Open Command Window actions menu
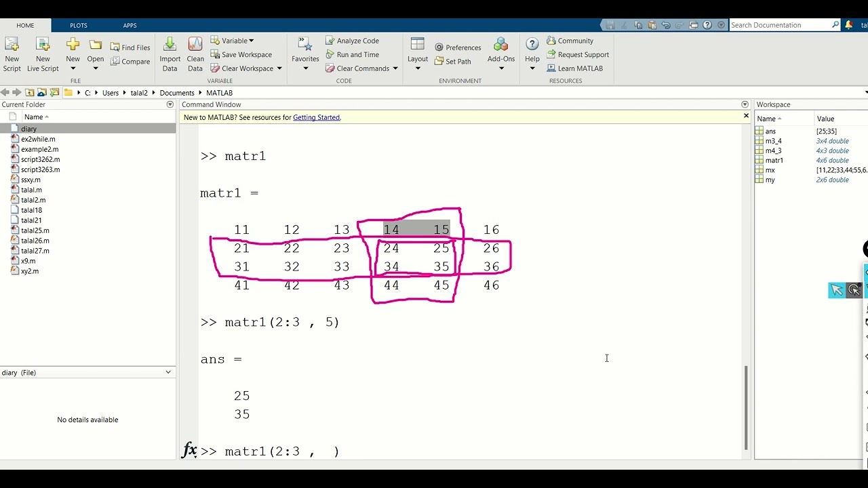This screenshot has width=868, height=488. [745, 104]
